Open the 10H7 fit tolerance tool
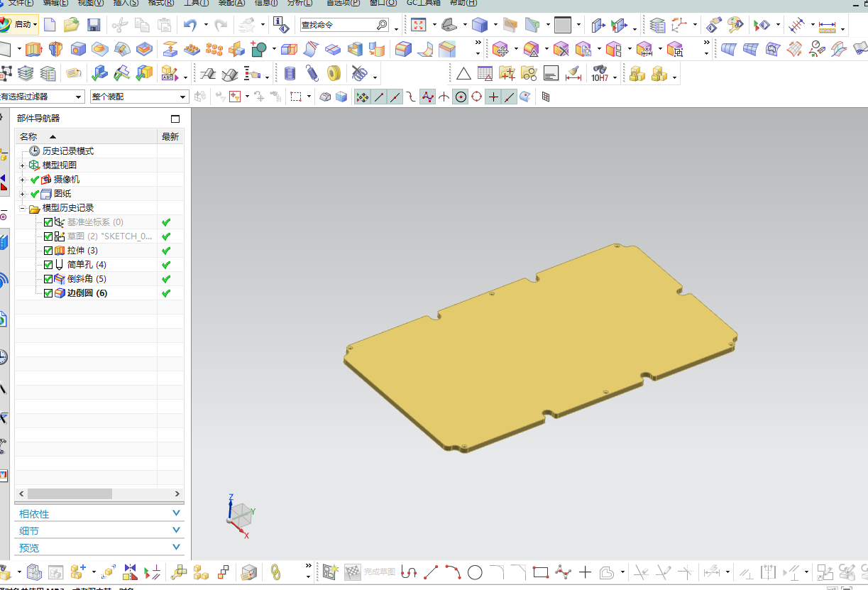The image size is (868, 590). (x=600, y=73)
